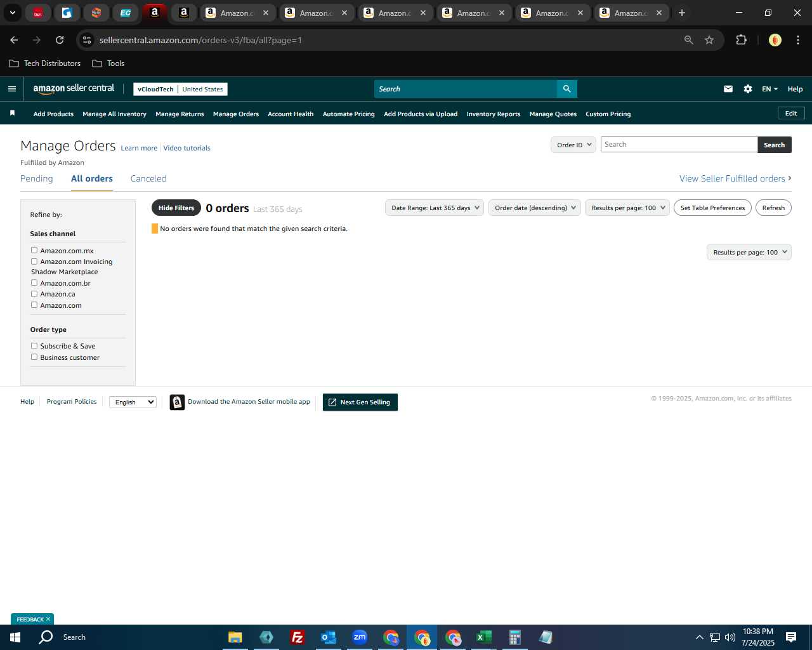The image size is (812, 650).
Task: Switch to the Canceled tab
Action: (x=148, y=178)
